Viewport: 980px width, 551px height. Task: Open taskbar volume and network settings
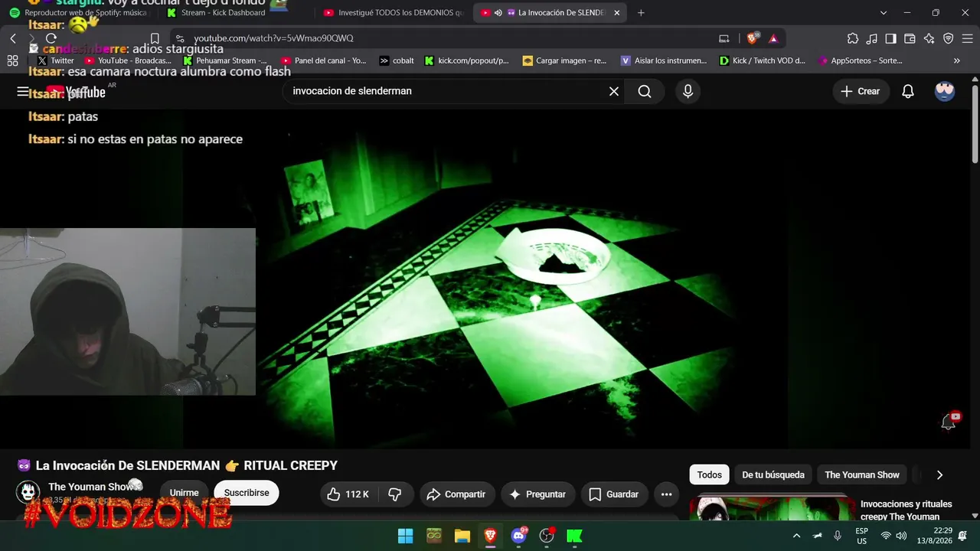[x=893, y=536]
